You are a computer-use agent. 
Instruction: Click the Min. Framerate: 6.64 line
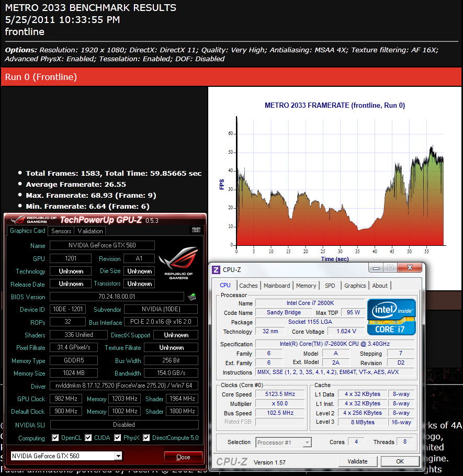(87, 207)
